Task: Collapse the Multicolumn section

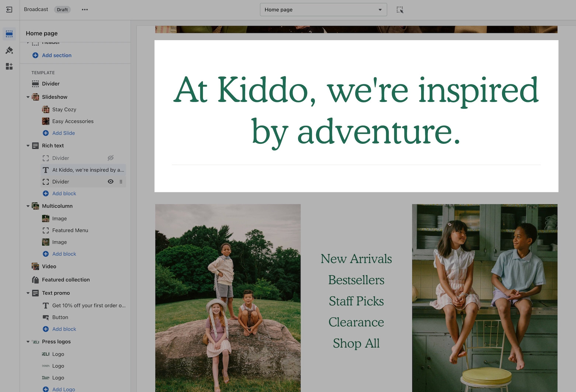Action: pyautogui.click(x=28, y=206)
